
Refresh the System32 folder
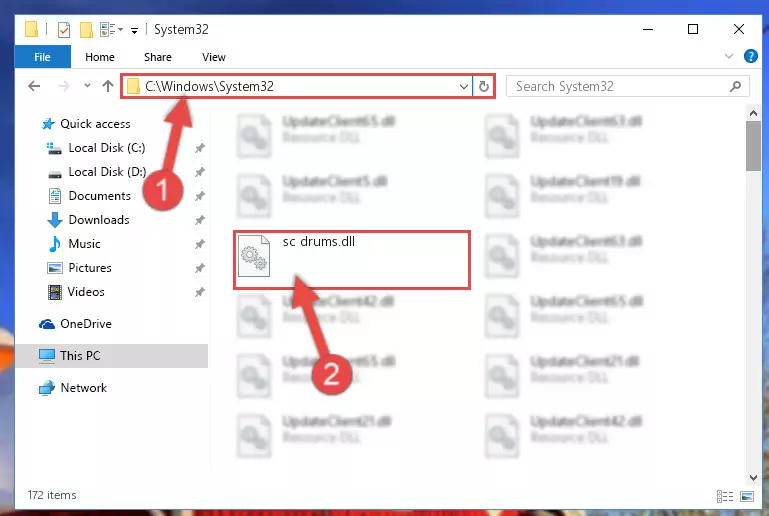point(484,87)
